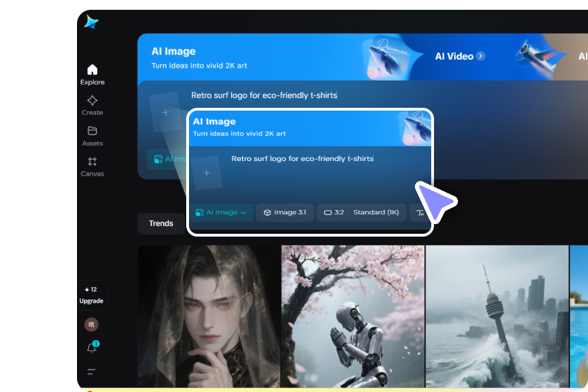588x392 pixels.
Task: Click the whale artwork left of AI Video
Action: coord(389,57)
